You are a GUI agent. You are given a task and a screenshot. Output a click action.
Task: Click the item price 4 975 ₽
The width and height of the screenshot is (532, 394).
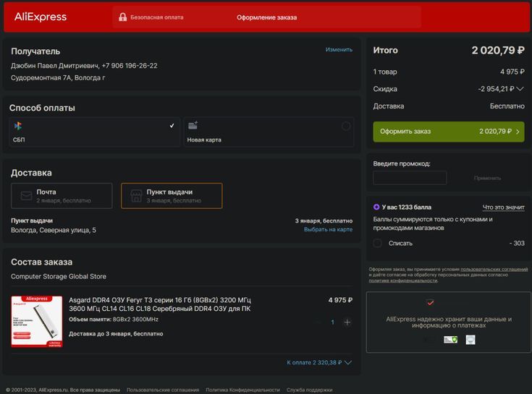(x=340, y=300)
